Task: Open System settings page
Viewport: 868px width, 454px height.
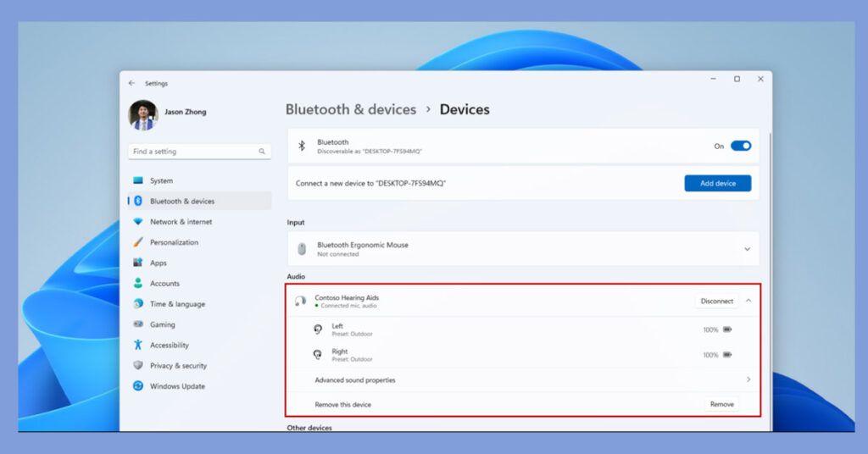Action: [199, 180]
